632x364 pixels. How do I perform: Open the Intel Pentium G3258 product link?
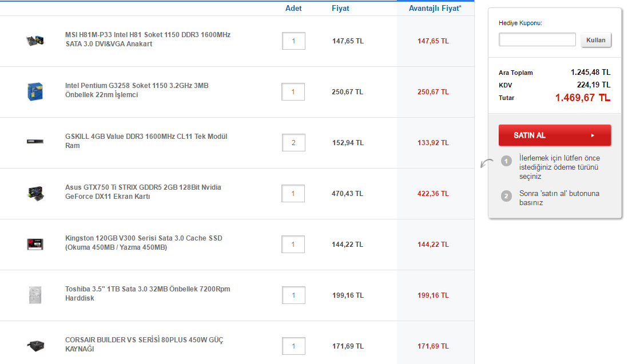[x=137, y=90]
